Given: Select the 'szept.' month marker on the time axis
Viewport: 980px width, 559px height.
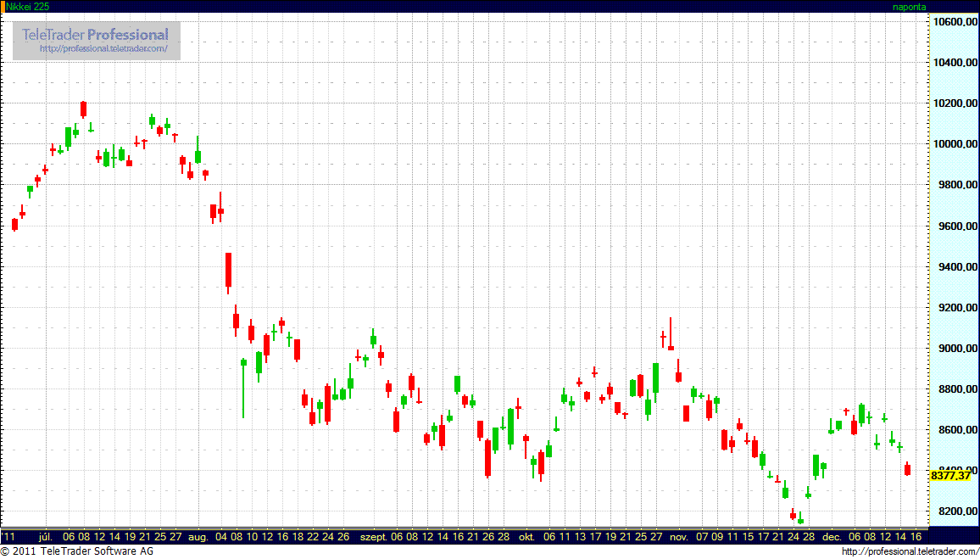Looking at the screenshot, I should (373, 537).
